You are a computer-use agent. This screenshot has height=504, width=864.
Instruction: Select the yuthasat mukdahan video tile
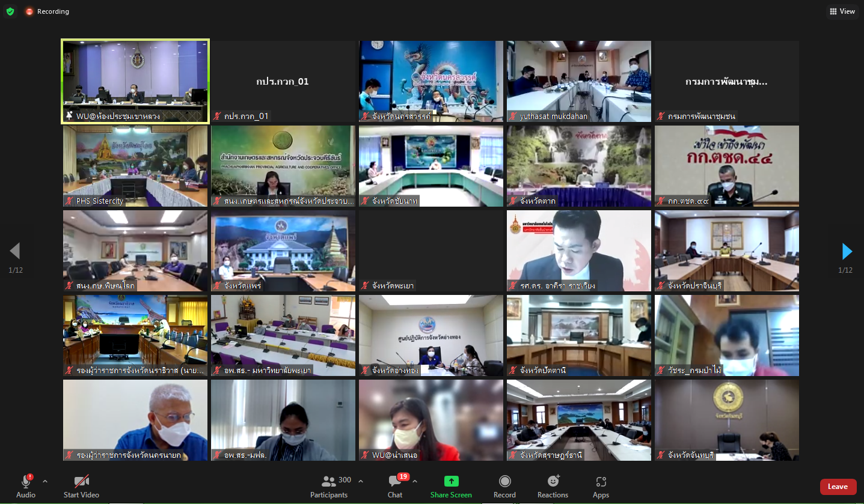click(x=579, y=81)
